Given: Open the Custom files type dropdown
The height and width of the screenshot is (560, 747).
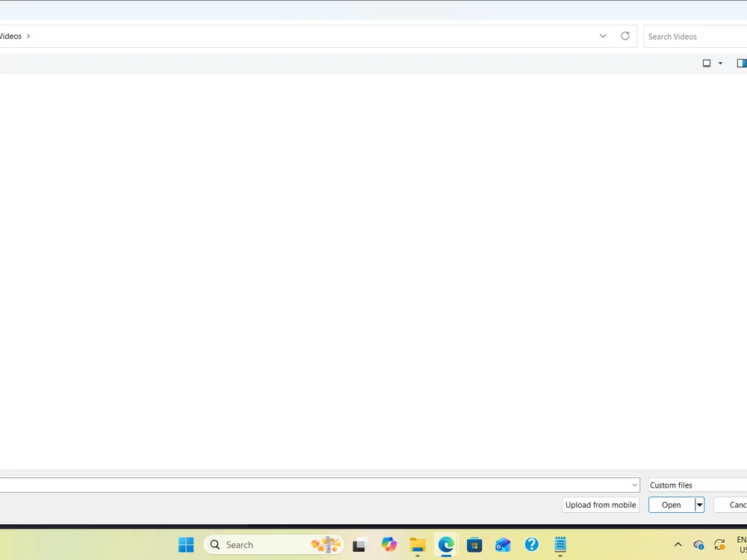Looking at the screenshot, I should click(x=698, y=485).
